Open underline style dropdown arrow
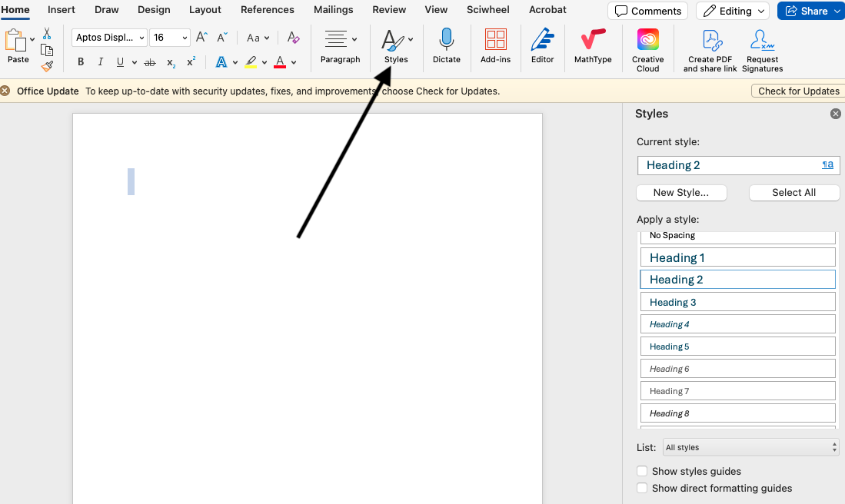The height and width of the screenshot is (504, 845). 135,62
